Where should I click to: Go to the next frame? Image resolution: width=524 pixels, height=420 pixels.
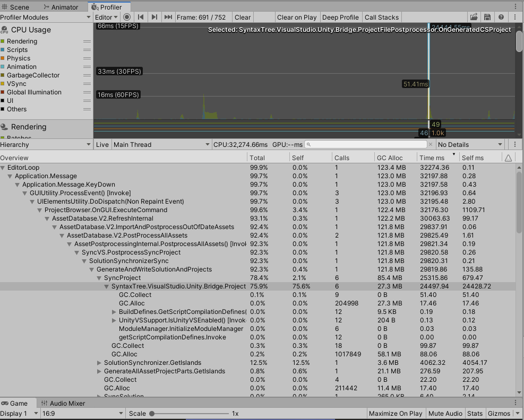pyautogui.click(x=154, y=17)
